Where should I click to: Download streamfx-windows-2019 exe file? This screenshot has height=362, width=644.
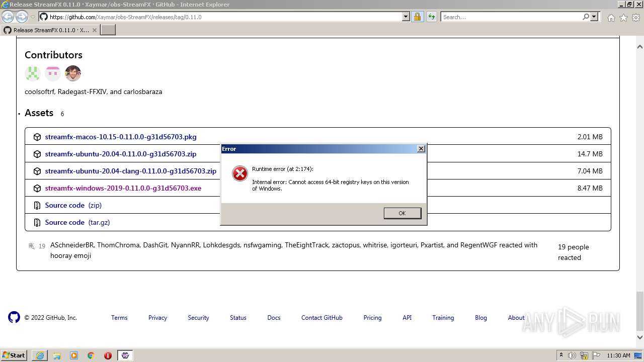pos(123,188)
